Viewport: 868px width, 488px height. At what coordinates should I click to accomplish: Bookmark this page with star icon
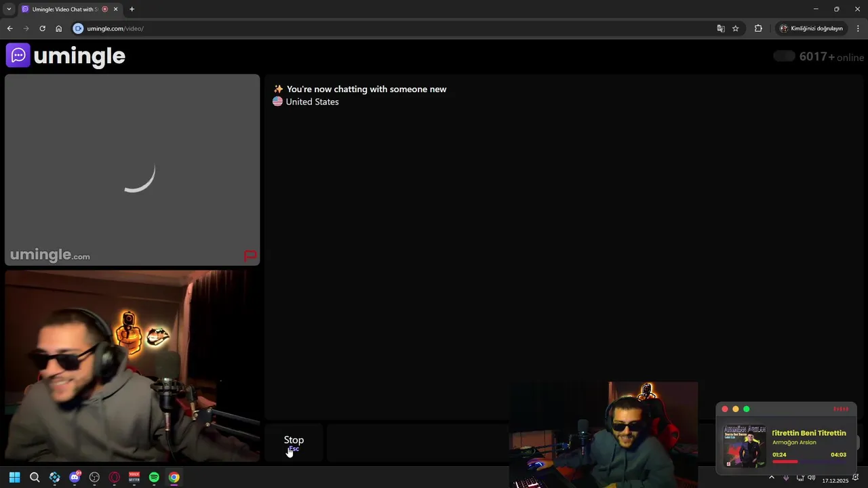coord(735,28)
